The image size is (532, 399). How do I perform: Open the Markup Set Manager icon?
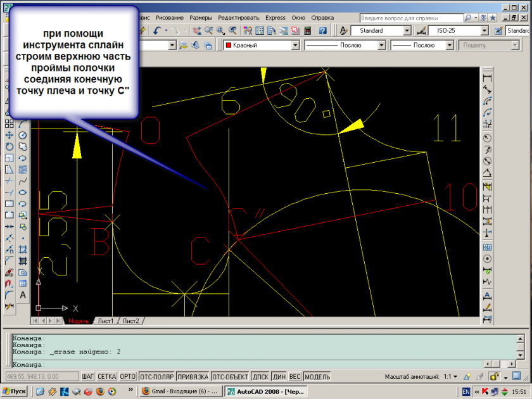click(296, 30)
